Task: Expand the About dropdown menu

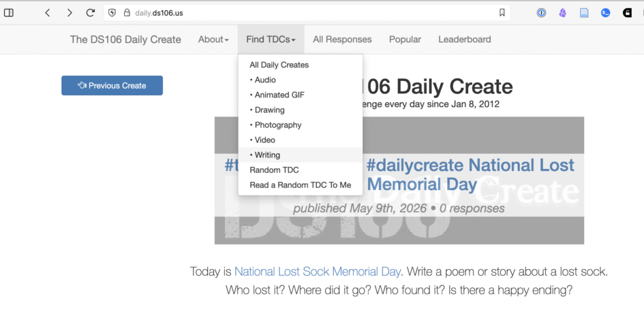Action: tap(213, 40)
